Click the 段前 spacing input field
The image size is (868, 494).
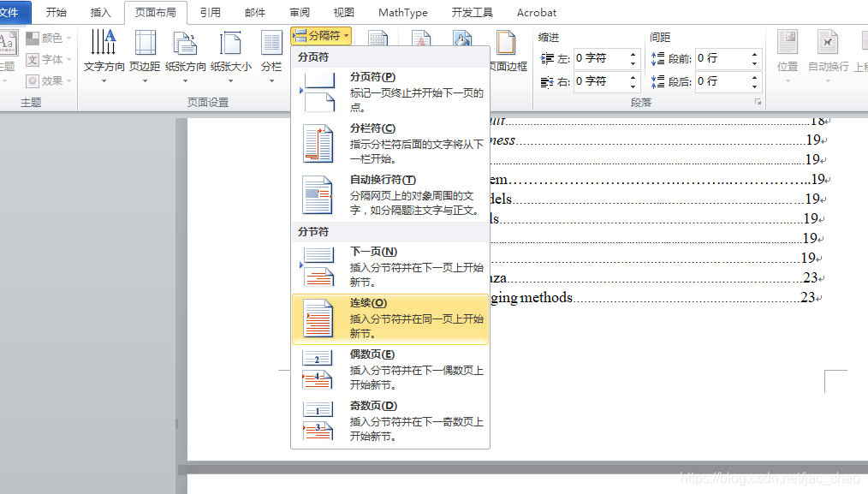722,58
